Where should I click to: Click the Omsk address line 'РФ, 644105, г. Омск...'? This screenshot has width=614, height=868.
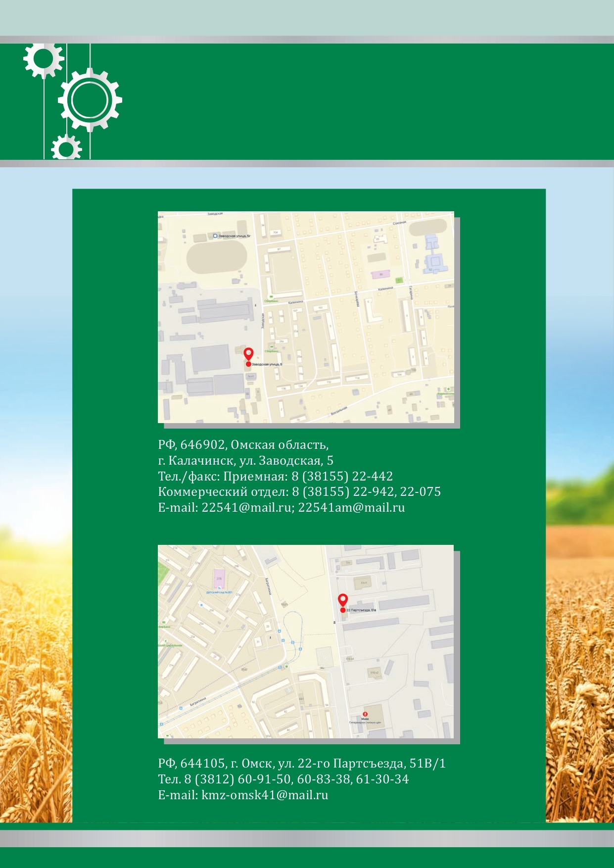pyautogui.click(x=302, y=763)
